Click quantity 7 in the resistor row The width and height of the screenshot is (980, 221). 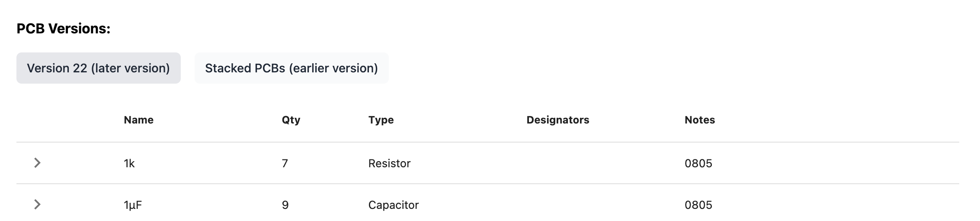(x=285, y=163)
